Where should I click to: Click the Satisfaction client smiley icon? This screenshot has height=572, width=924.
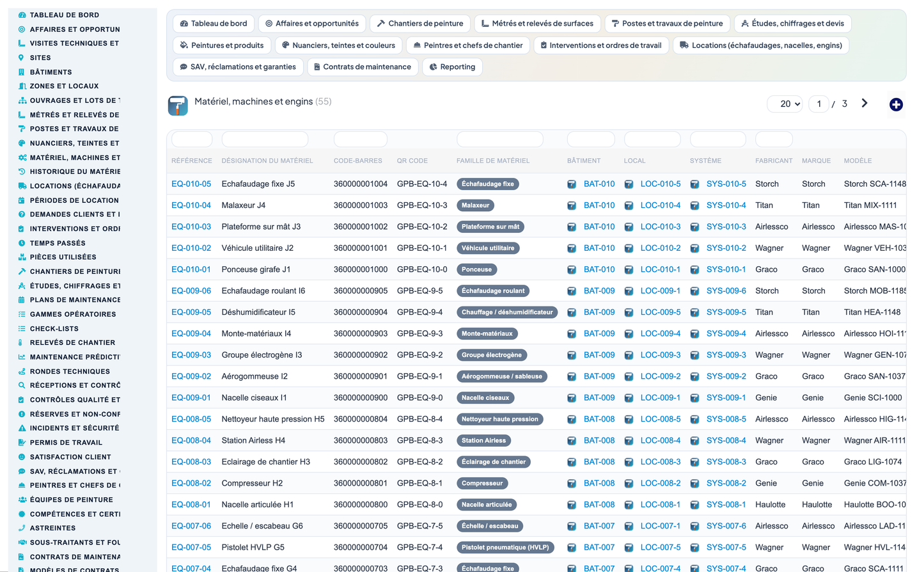click(22, 457)
